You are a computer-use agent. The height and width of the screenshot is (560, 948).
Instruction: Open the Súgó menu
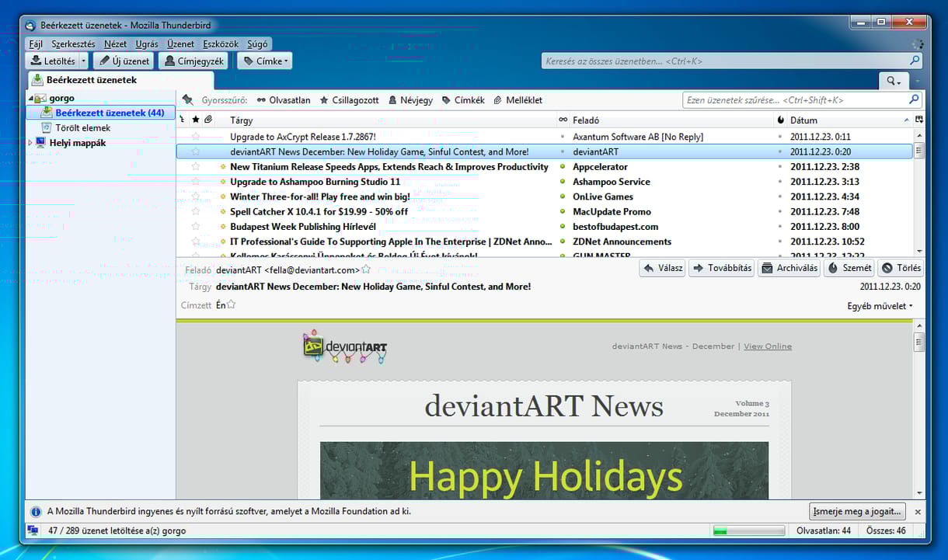(257, 44)
